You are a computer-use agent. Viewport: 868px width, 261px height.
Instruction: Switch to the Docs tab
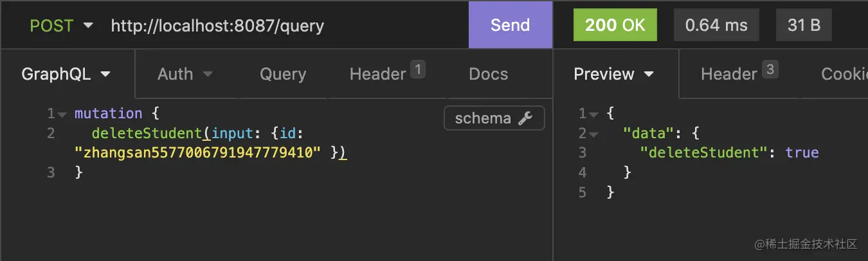click(488, 74)
